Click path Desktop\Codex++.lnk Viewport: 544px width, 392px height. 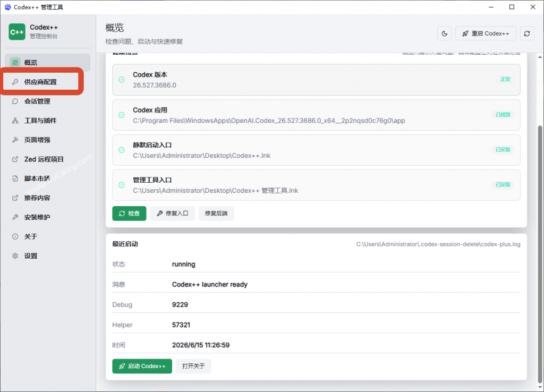pyautogui.click(x=201, y=156)
